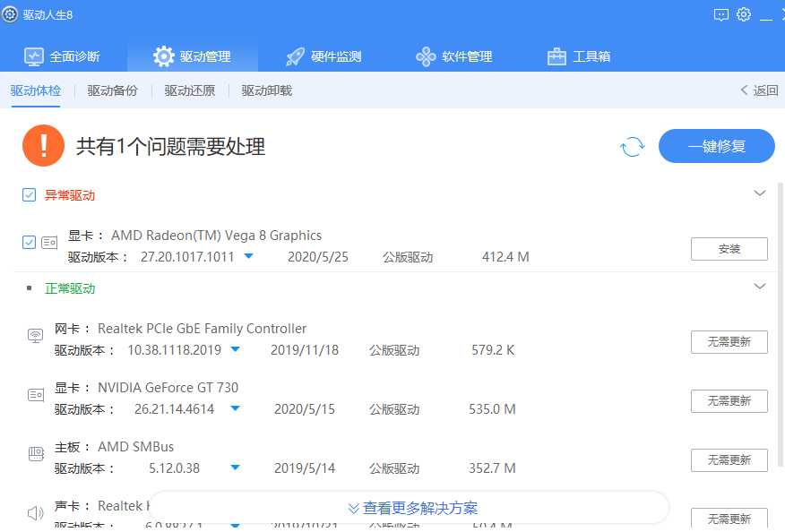Click the AMD Radeon(TM) Vega 8 Graphics name
Image resolution: width=785 pixels, height=532 pixels.
[216, 236]
